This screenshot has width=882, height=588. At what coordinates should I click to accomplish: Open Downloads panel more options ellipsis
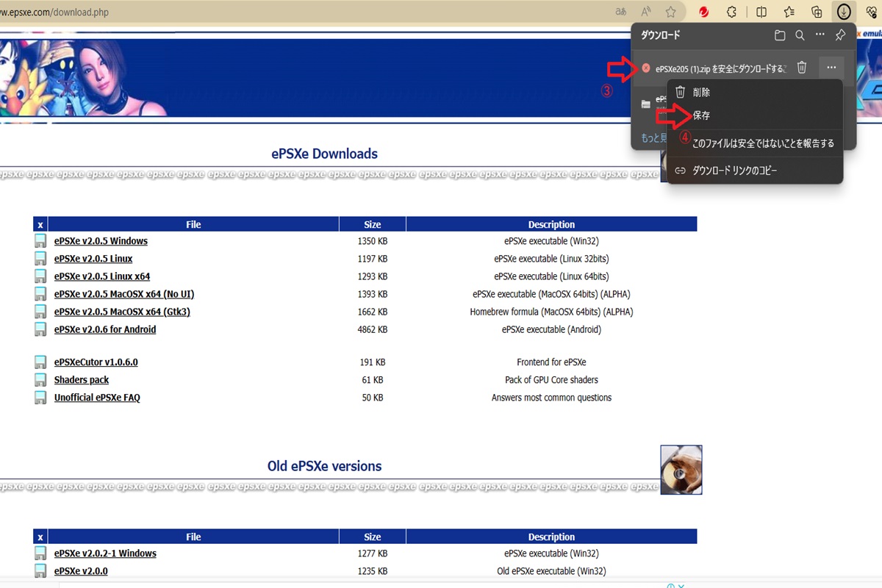(820, 35)
